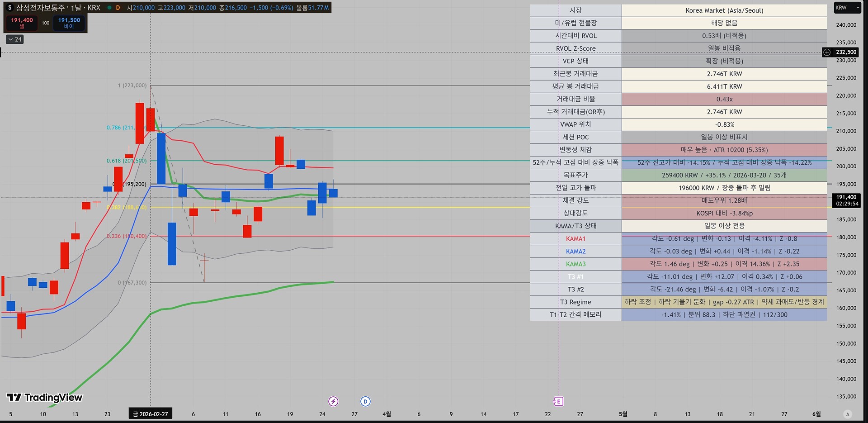This screenshot has width=868, height=423.
Task: Click the 112/300 memory value cell
Action: (x=724, y=314)
